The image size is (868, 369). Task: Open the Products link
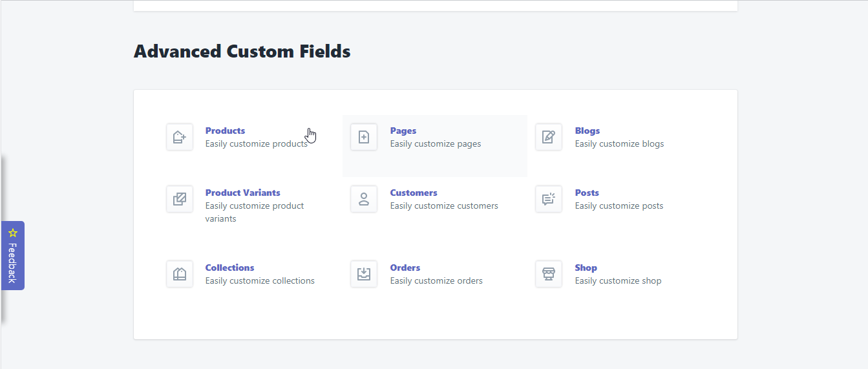pyautogui.click(x=225, y=131)
